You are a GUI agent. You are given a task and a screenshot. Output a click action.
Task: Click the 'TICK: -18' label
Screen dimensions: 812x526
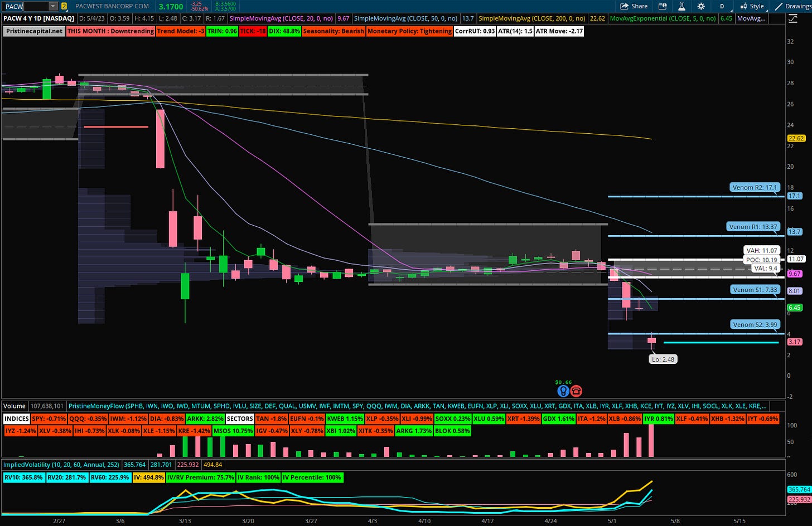(253, 31)
